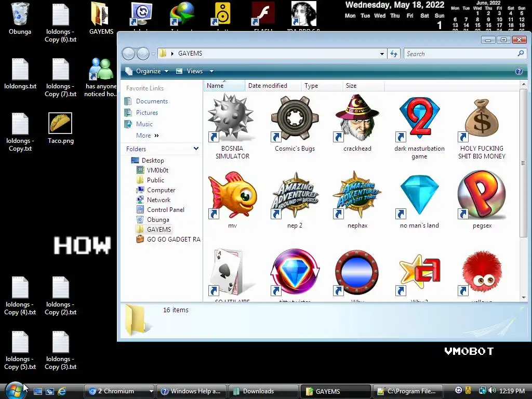Screen dimensions: 532x399
Task: Select the nephax Lost Tomb icon
Action: [357, 195]
